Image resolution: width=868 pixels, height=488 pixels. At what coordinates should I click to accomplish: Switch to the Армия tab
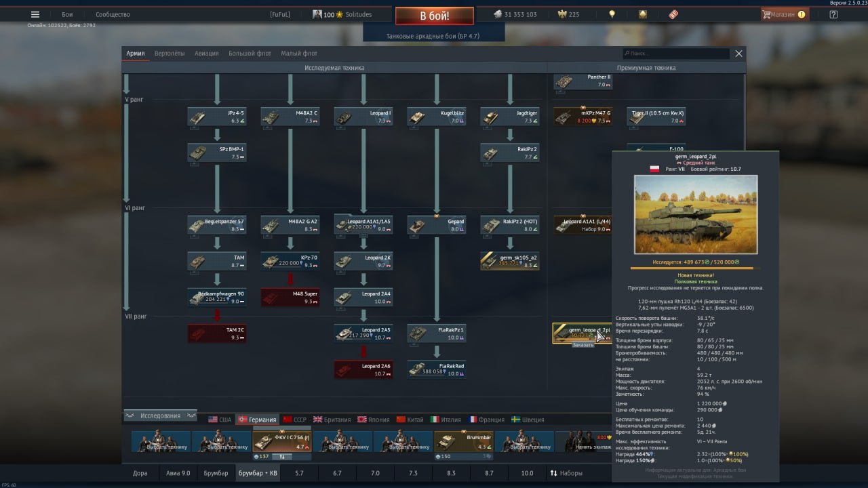coord(136,54)
